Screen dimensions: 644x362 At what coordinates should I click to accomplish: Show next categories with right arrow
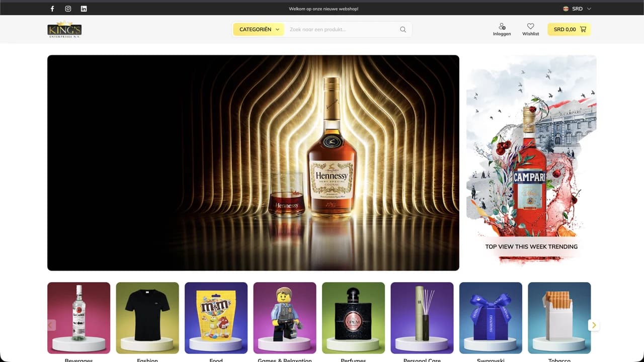click(594, 325)
